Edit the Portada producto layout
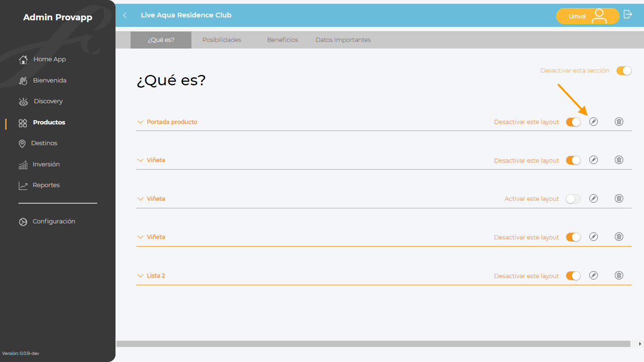Viewport: 644px width, 362px height. coord(594,122)
